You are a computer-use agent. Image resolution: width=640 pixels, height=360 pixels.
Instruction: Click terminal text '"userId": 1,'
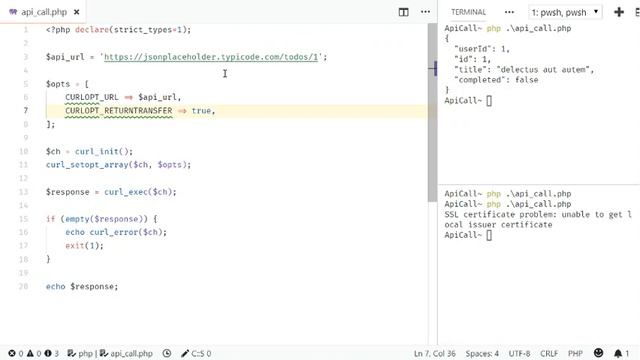(482, 49)
